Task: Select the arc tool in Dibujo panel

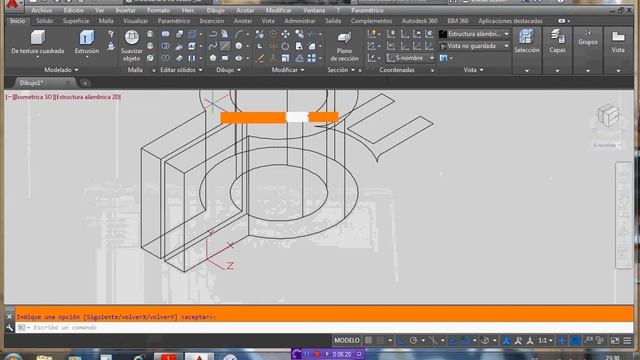Action: [239, 34]
